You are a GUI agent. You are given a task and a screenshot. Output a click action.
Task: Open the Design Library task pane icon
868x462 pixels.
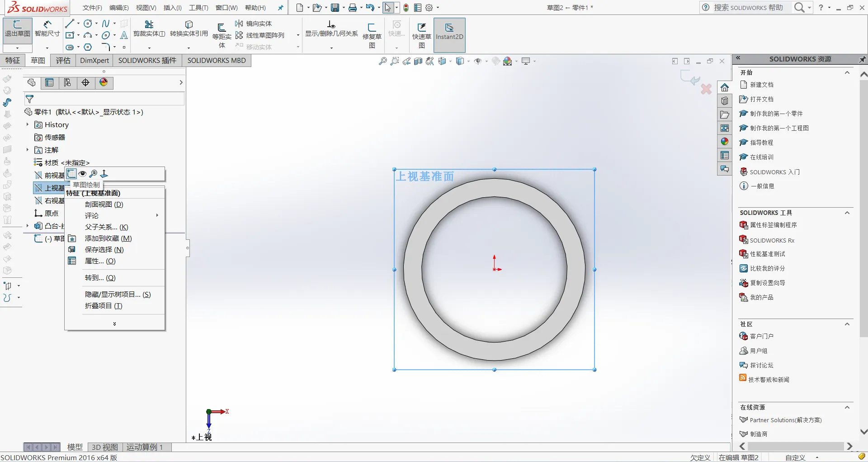725,100
